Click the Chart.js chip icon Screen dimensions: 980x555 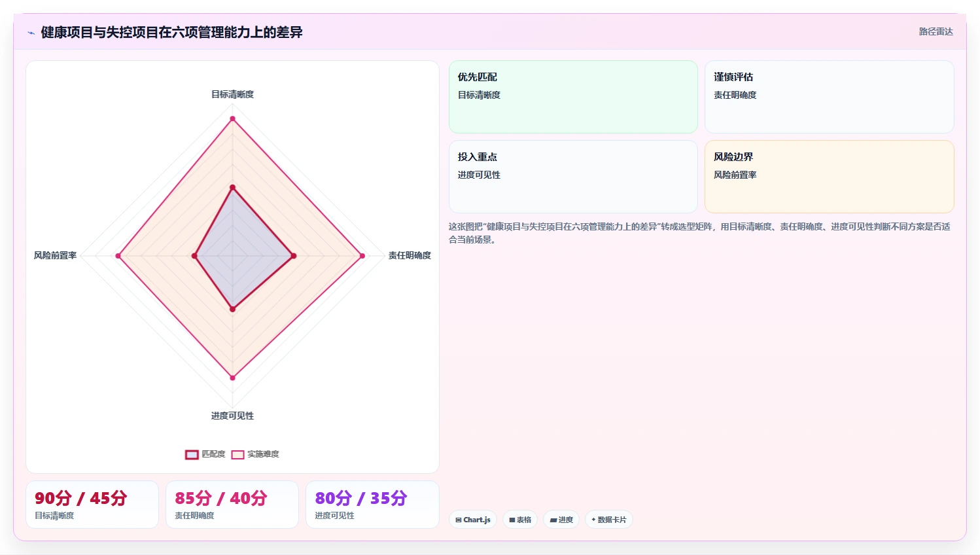click(x=459, y=520)
